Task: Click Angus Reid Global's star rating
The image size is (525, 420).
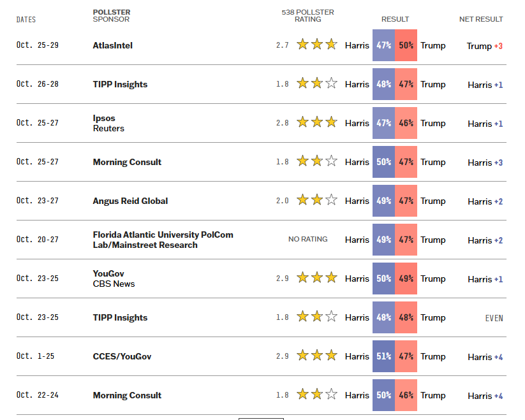Action: click(316, 200)
